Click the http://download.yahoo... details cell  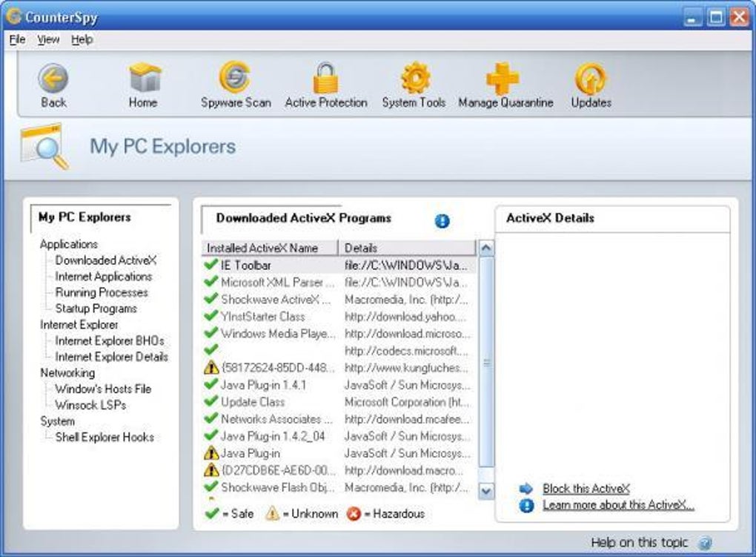coord(405,317)
